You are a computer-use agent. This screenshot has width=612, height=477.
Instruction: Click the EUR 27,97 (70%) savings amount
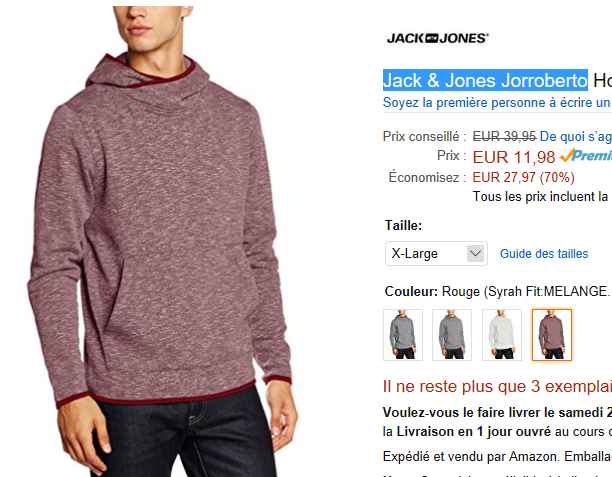tap(523, 177)
